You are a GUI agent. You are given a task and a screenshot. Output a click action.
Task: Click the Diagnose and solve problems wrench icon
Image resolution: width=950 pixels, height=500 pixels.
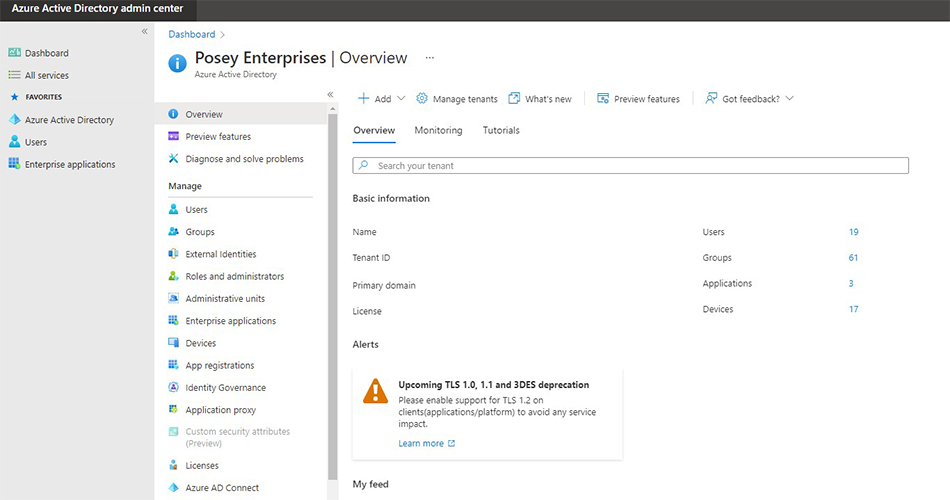click(x=173, y=158)
